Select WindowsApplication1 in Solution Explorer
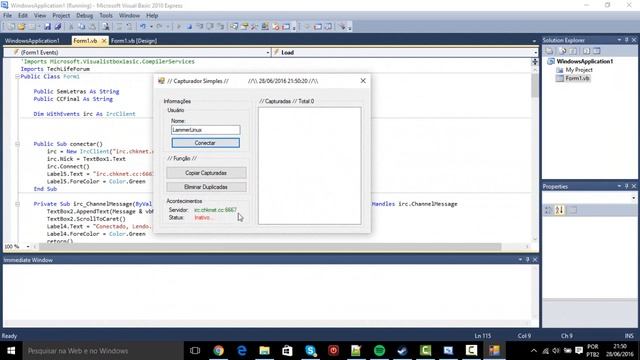The height and width of the screenshot is (360, 640). click(584, 61)
